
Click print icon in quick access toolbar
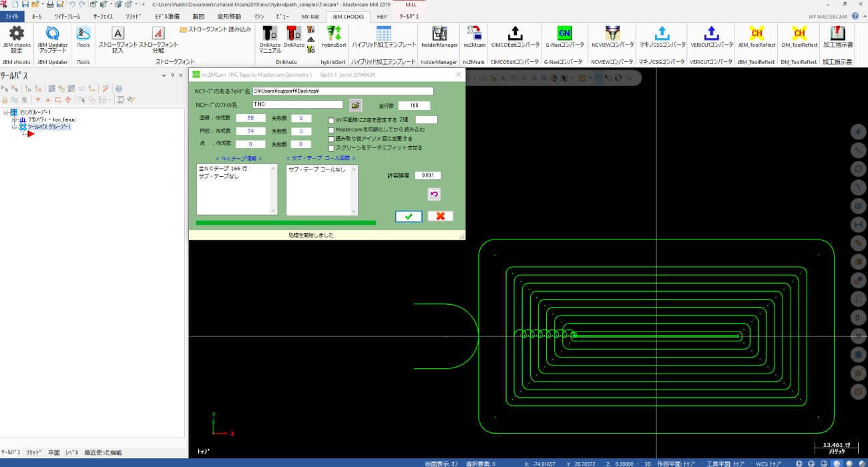click(x=50, y=4)
